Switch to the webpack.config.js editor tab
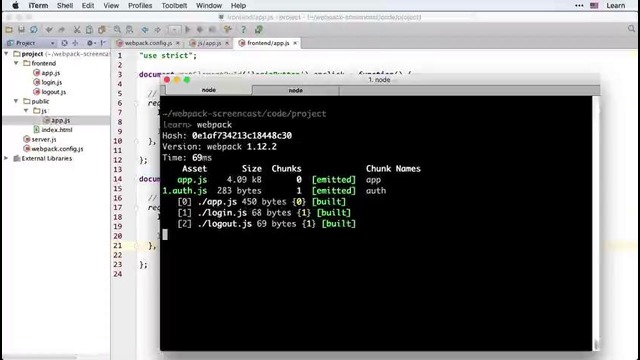Viewport: 640px width, 360px height. click(148, 43)
